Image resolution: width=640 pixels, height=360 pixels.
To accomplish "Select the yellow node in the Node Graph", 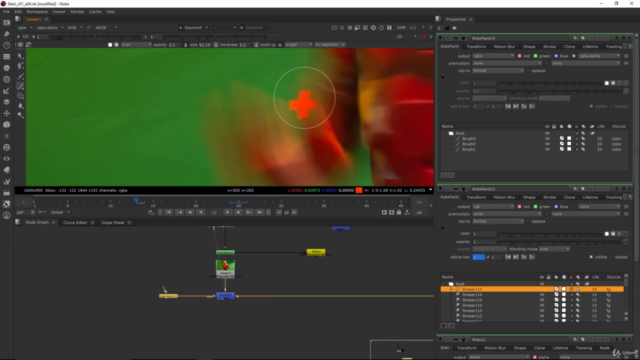I will coord(316,252).
